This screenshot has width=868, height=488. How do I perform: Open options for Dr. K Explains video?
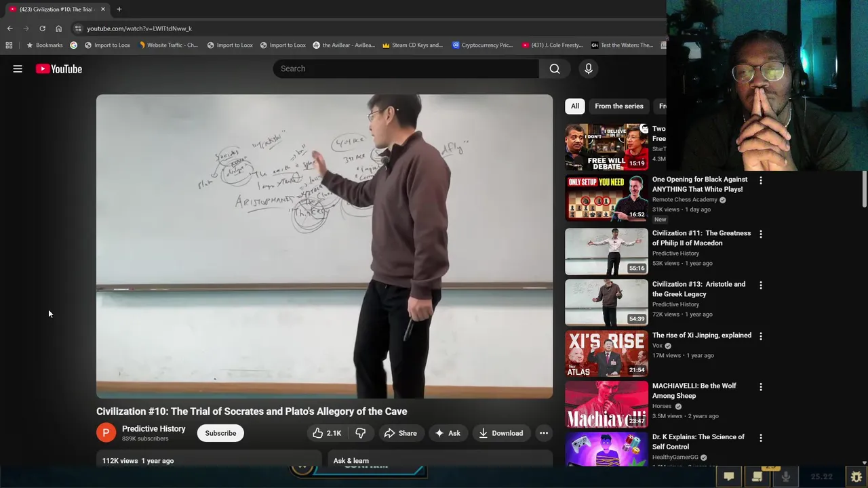761,439
